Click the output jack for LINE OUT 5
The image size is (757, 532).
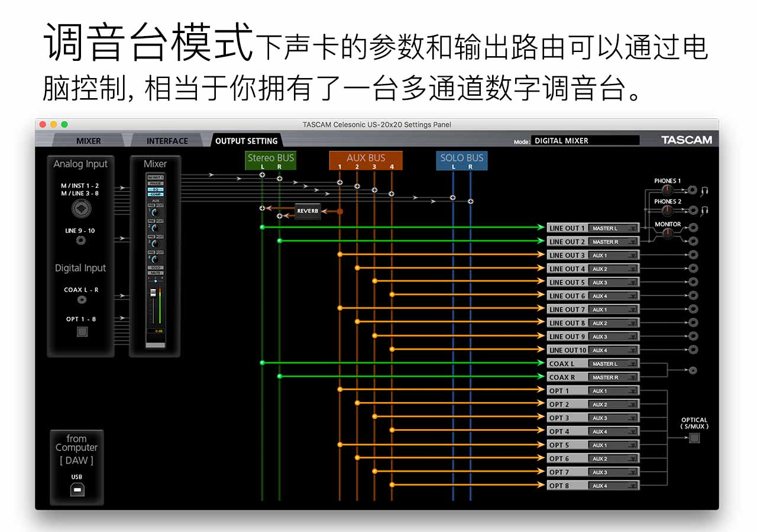click(693, 282)
